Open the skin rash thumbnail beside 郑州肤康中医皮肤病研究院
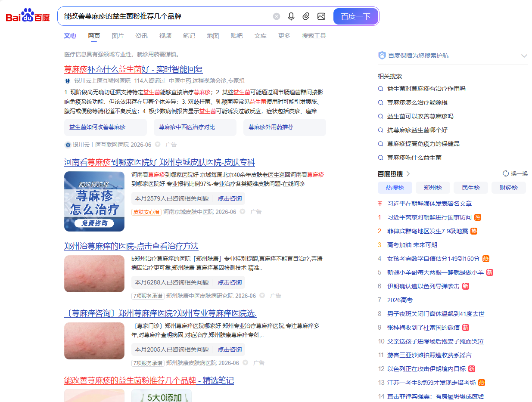Viewport: 532px width, 402px height. (94, 274)
